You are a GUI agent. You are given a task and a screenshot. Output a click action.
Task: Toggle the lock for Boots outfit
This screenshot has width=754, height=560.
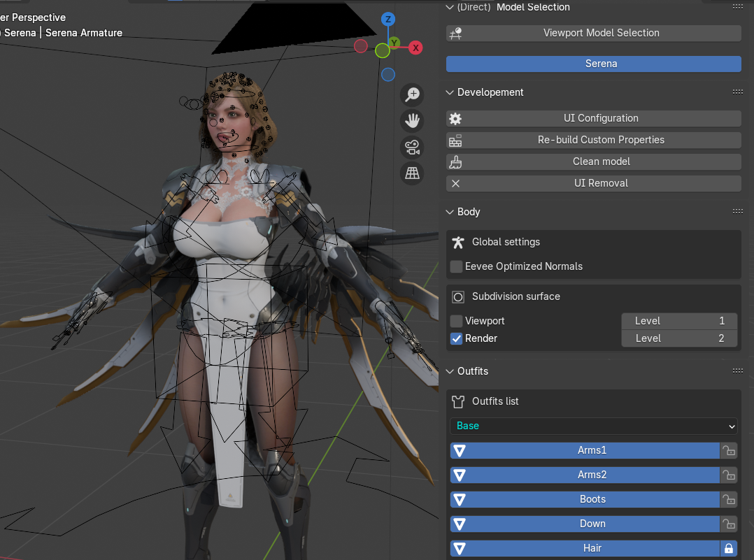[x=729, y=500]
